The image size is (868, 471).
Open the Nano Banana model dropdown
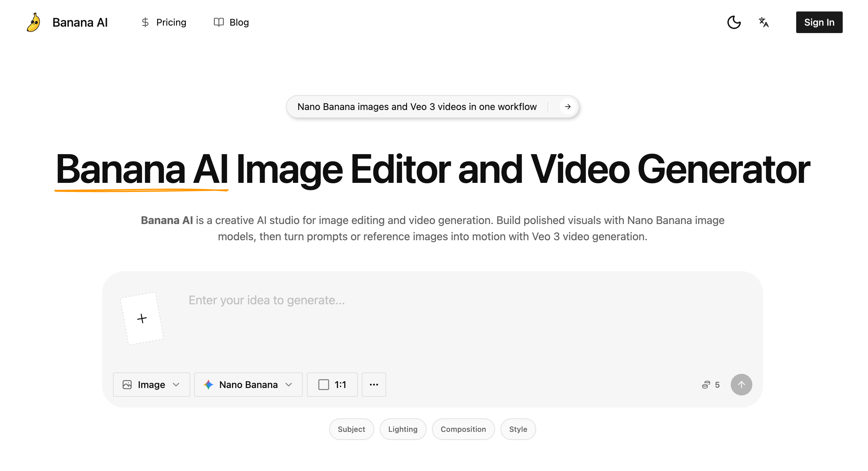point(248,385)
